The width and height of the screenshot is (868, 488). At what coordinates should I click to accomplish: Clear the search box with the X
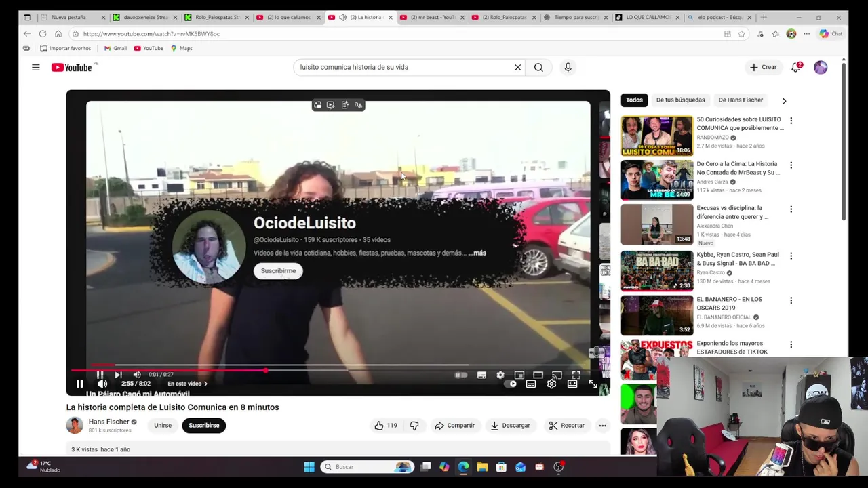tap(517, 67)
